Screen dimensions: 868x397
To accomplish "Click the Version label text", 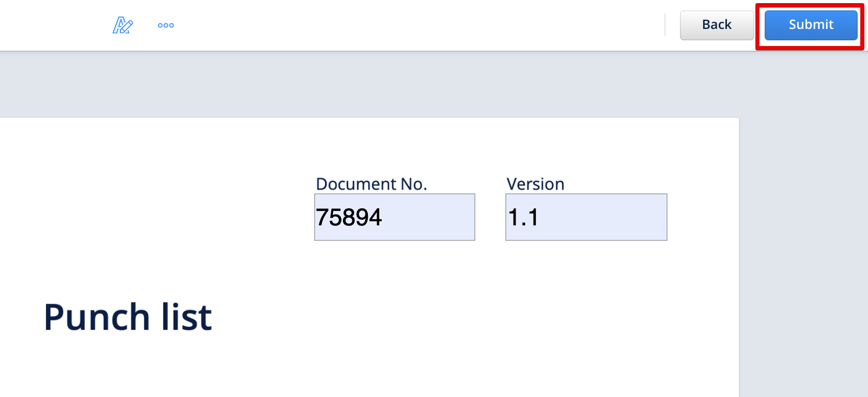I will pyautogui.click(x=535, y=184).
